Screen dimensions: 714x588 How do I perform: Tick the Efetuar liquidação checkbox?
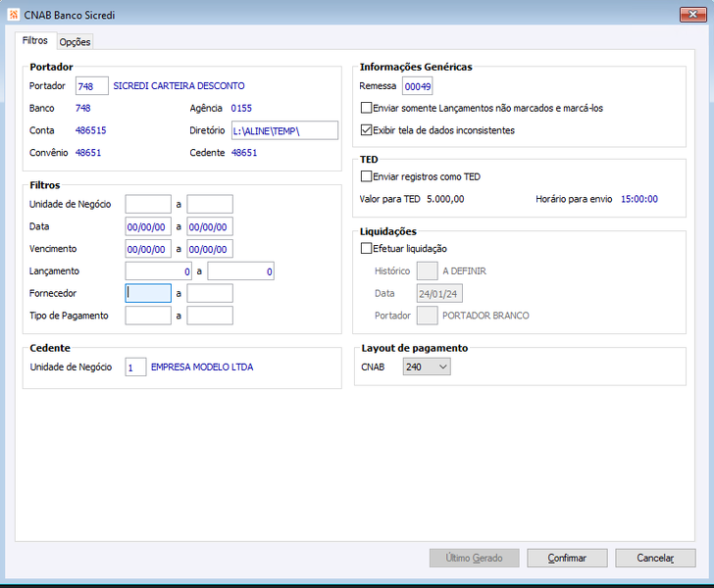(x=366, y=248)
